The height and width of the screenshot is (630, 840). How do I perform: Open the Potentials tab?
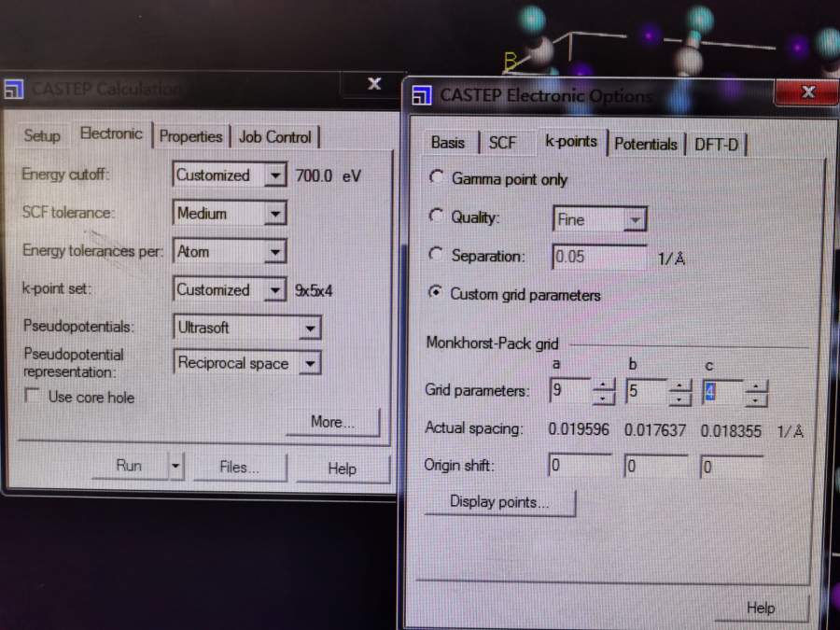[x=646, y=144]
